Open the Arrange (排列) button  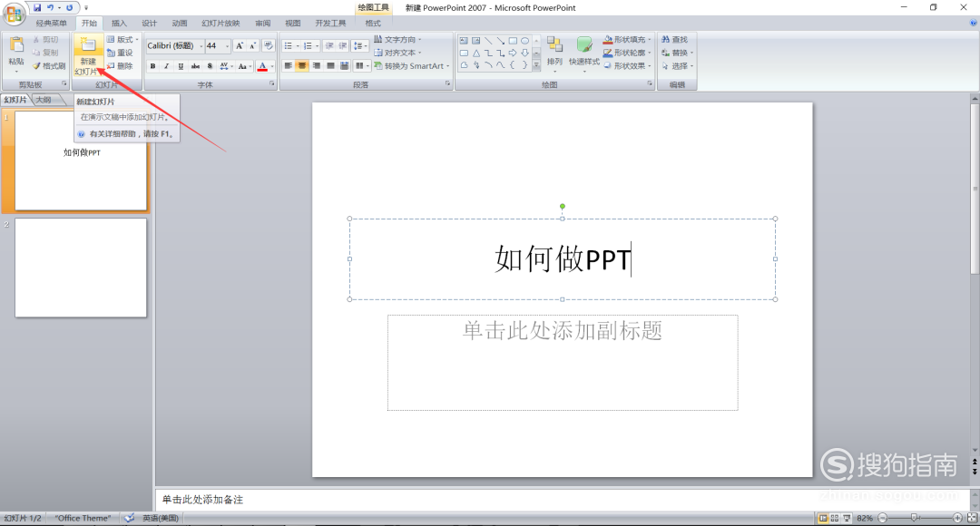[x=554, y=54]
